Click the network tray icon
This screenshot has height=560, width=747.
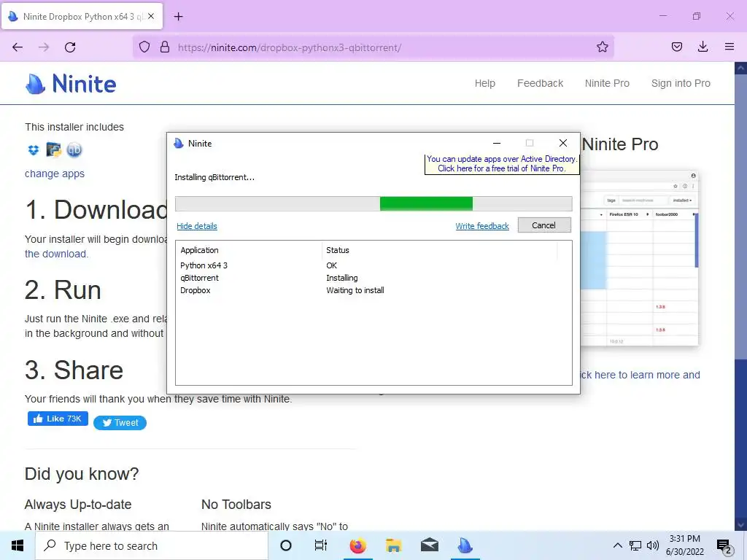(635, 545)
